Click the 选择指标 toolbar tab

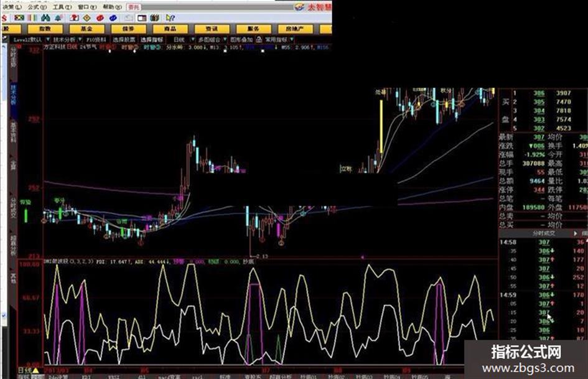(x=152, y=39)
